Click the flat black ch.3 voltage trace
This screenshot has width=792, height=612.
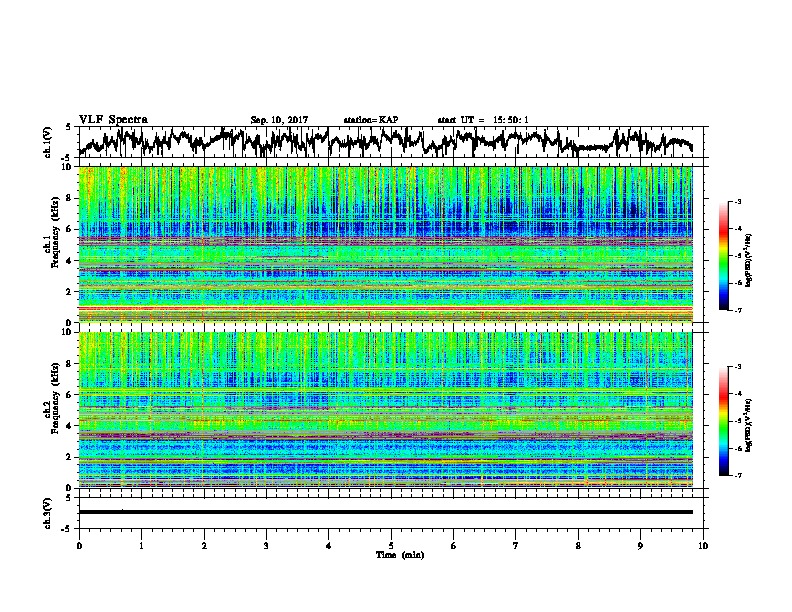386,512
